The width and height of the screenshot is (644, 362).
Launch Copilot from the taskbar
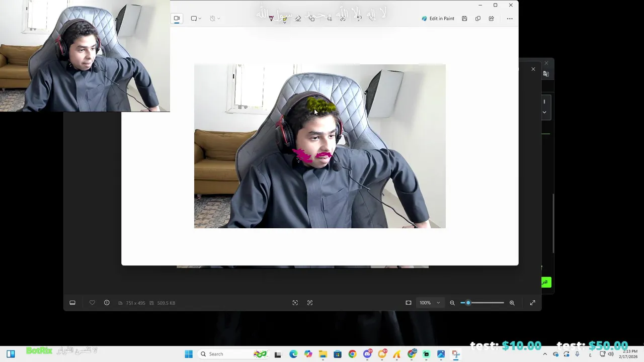[308, 354]
